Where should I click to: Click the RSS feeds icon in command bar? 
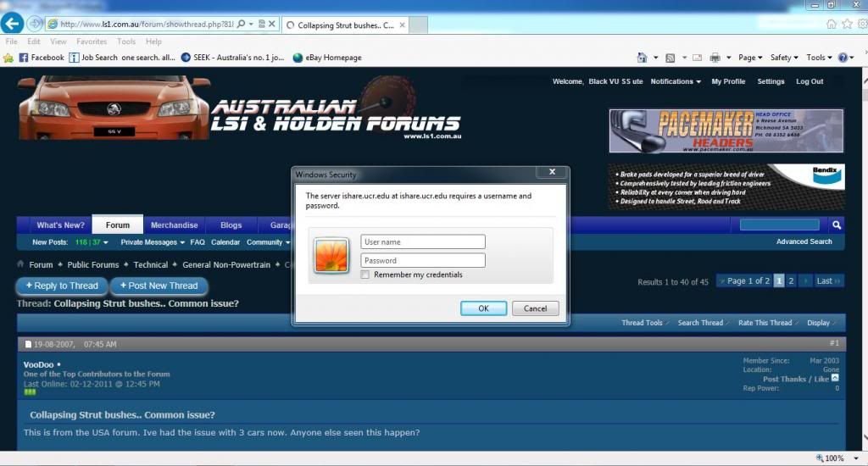point(670,58)
